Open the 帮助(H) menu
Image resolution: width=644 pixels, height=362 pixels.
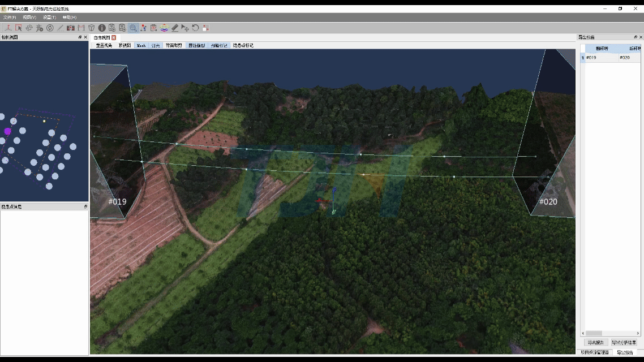point(70,18)
